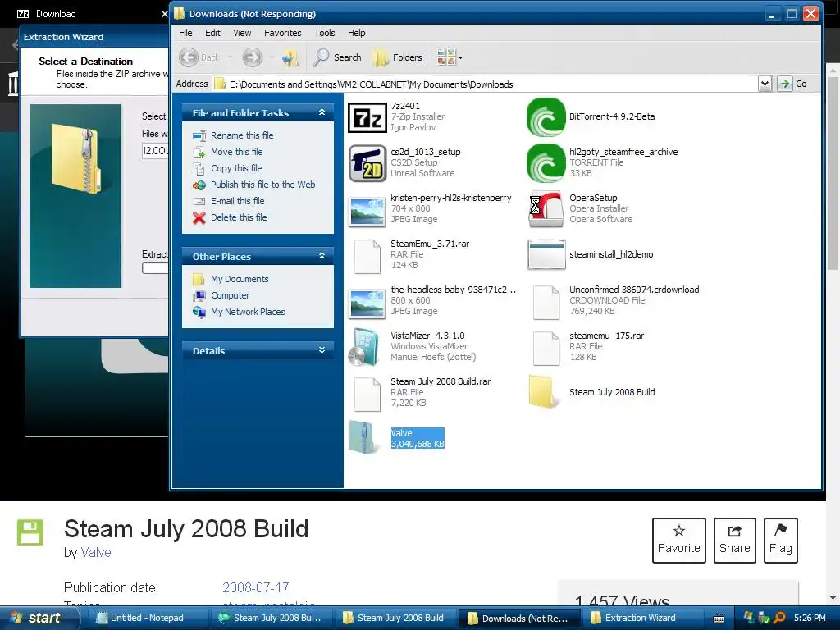Open the Edit menu
The image size is (840, 630).
pos(212,33)
